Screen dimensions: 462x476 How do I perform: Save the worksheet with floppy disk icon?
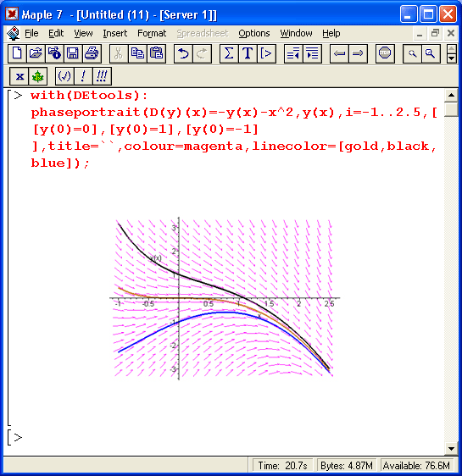(x=73, y=53)
